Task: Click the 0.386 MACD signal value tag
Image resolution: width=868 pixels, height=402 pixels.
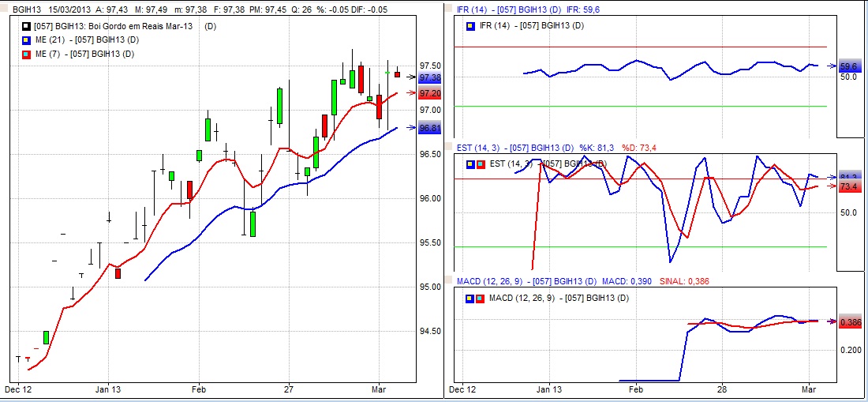Action: 851,322
